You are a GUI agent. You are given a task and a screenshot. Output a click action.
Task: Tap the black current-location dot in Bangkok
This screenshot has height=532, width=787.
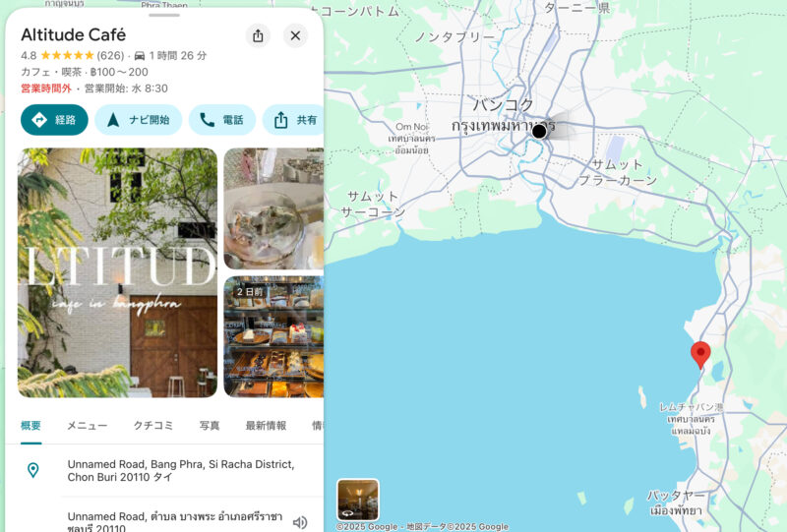tap(539, 132)
